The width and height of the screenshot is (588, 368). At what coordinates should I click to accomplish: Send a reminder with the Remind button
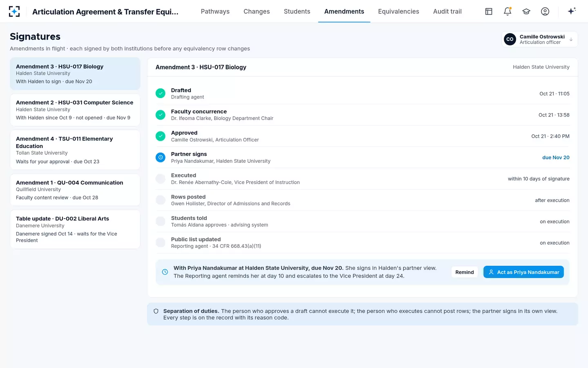[465, 272]
